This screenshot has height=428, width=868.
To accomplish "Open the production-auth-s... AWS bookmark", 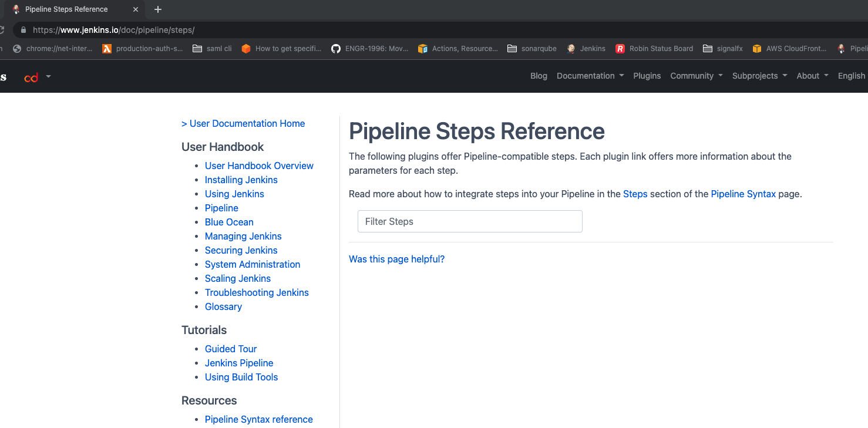I will [x=142, y=49].
